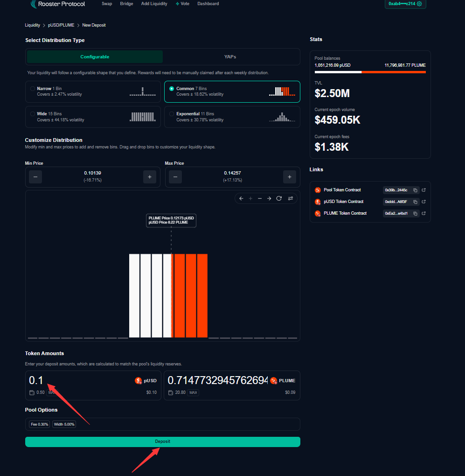Go to pUSD/PLUME breadcrumb

pos(61,25)
